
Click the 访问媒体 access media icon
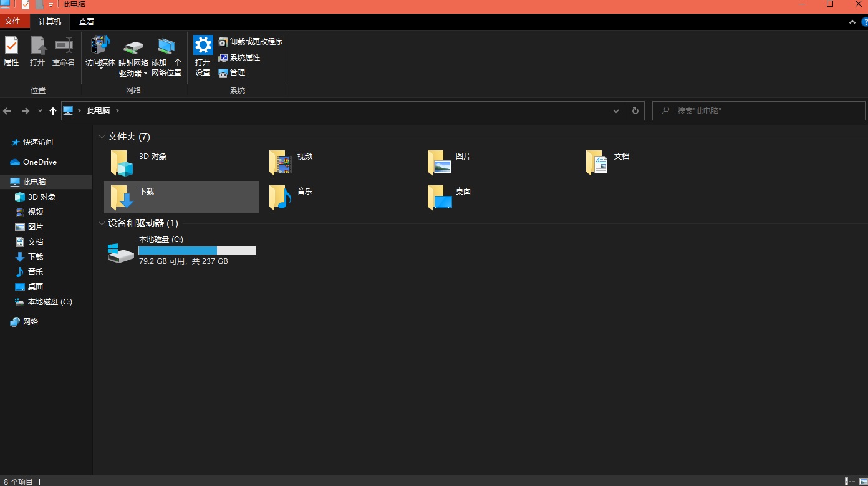(100, 45)
